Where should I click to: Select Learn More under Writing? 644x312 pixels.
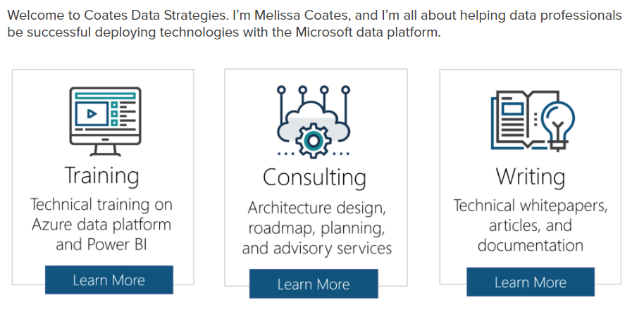(x=530, y=282)
